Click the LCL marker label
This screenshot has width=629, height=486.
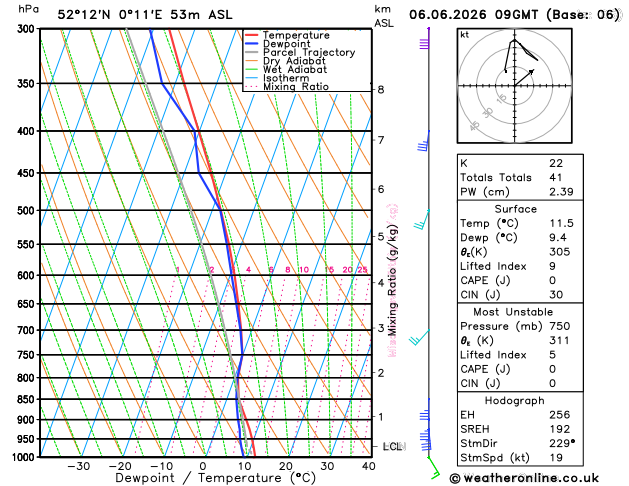click(x=392, y=446)
